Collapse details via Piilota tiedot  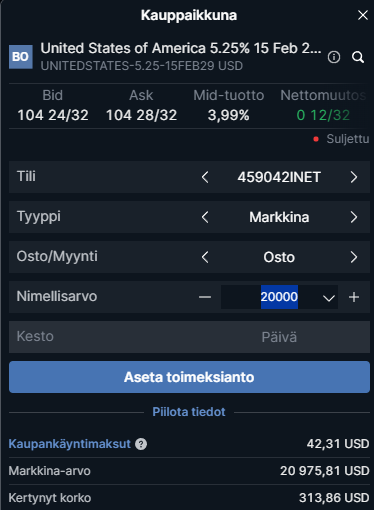189,412
